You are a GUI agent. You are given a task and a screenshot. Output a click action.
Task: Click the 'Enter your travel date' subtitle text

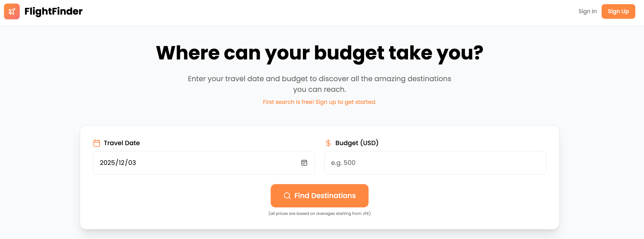pos(319,79)
